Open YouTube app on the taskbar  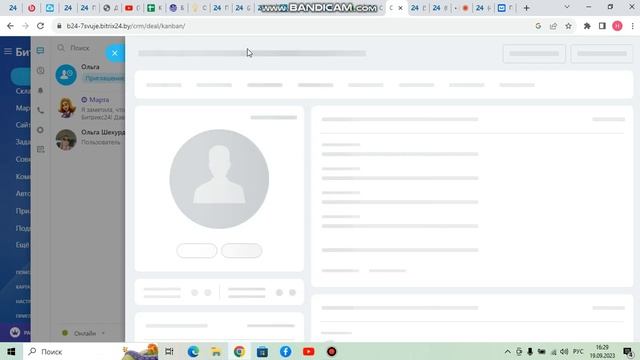tap(309, 351)
